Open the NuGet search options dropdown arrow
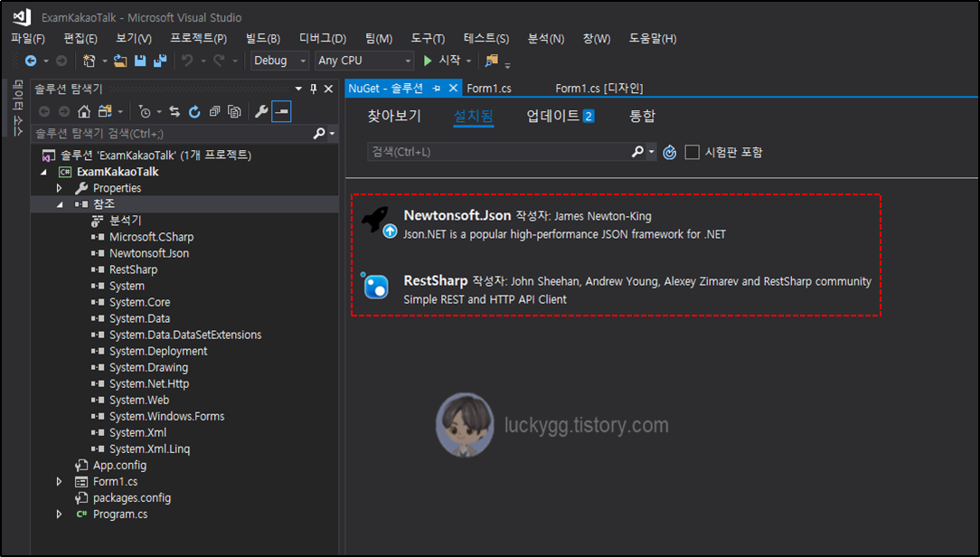980x557 pixels. [651, 152]
